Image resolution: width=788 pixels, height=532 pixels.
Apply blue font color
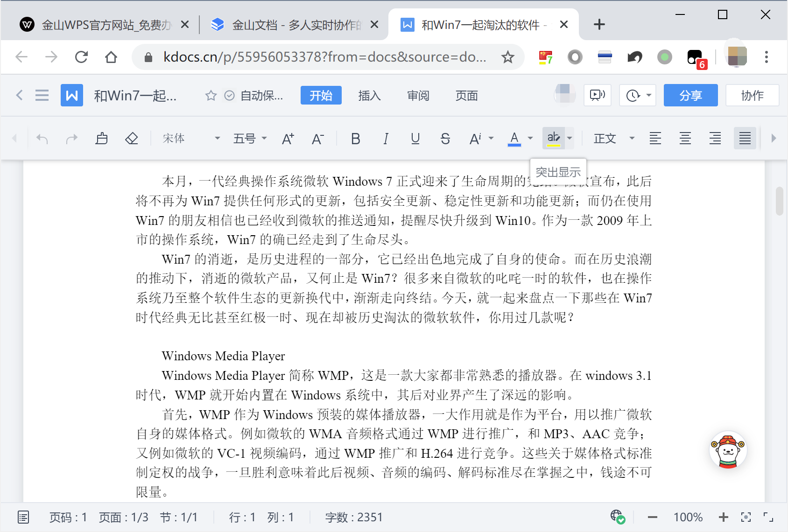[514, 139]
